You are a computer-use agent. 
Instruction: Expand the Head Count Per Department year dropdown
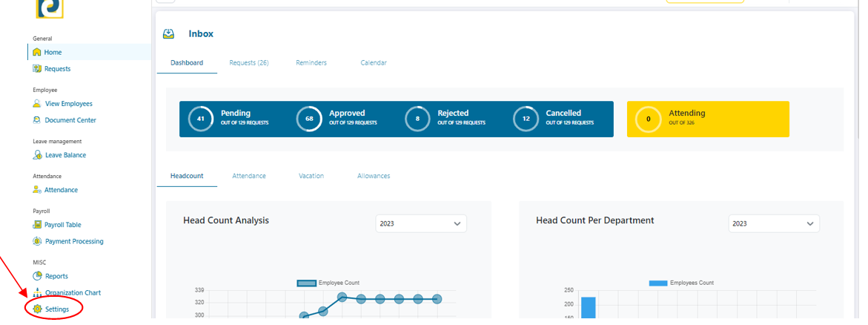click(774, 223)
